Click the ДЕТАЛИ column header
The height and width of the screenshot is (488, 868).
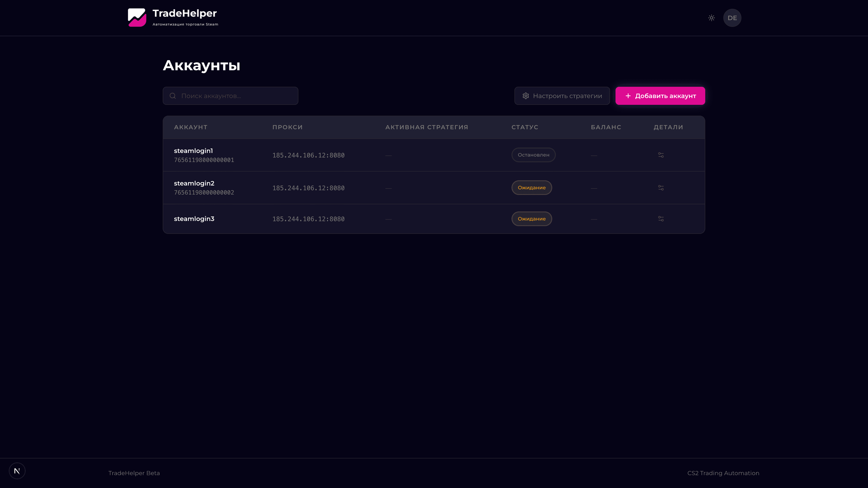669,127
